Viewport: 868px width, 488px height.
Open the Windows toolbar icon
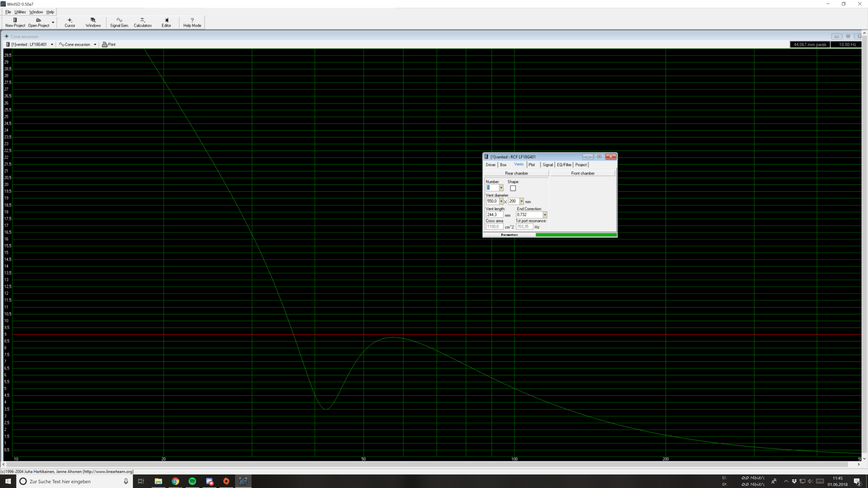click(x=93, y=20)
